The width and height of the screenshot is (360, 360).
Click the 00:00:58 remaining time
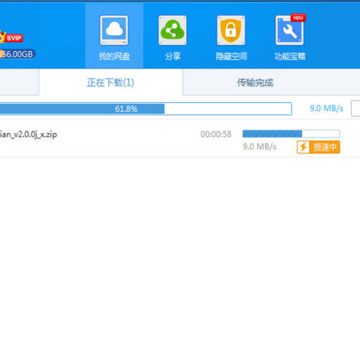click(x=216, y=134)
